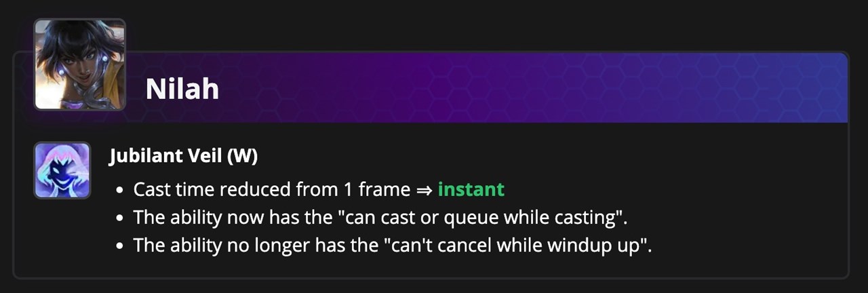Screen dimensions: 868x293
Task: Click the "can cast or queue while casting" quote
Action: pyautogui.click(x=484, y=217)
